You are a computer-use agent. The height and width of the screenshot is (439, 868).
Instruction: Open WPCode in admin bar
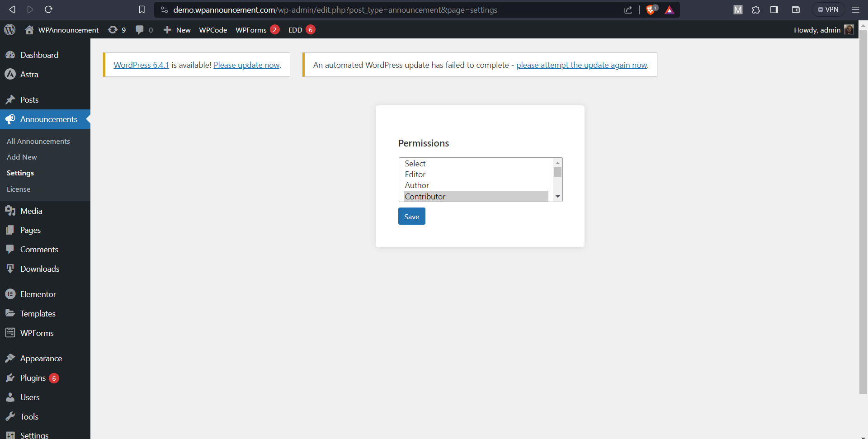tap(213, 30)
